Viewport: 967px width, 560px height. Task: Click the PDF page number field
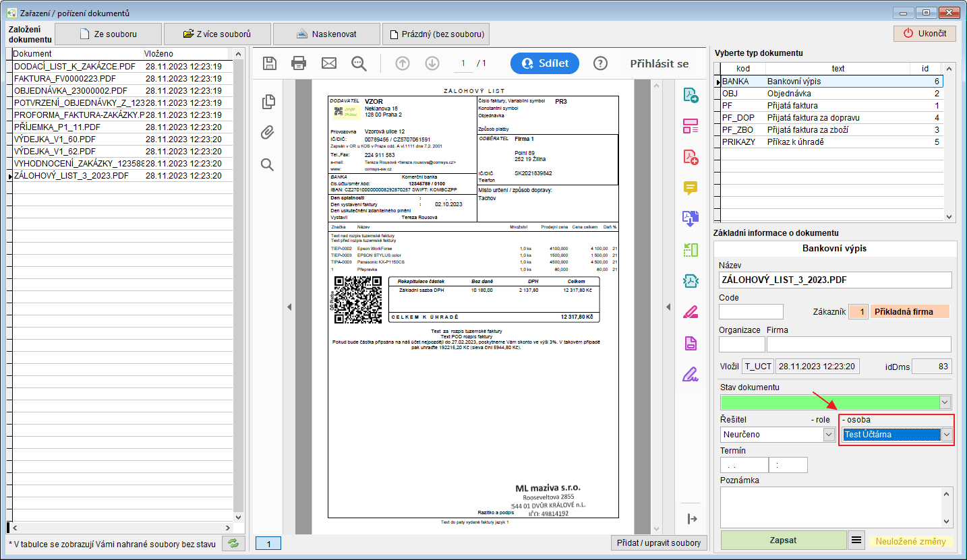[463, 63]
